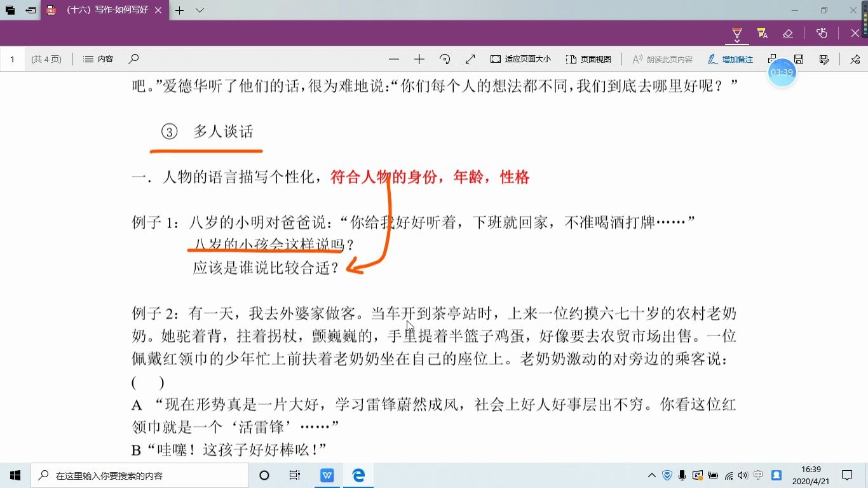Show hidden system tray icons

(x=652, y=475)
